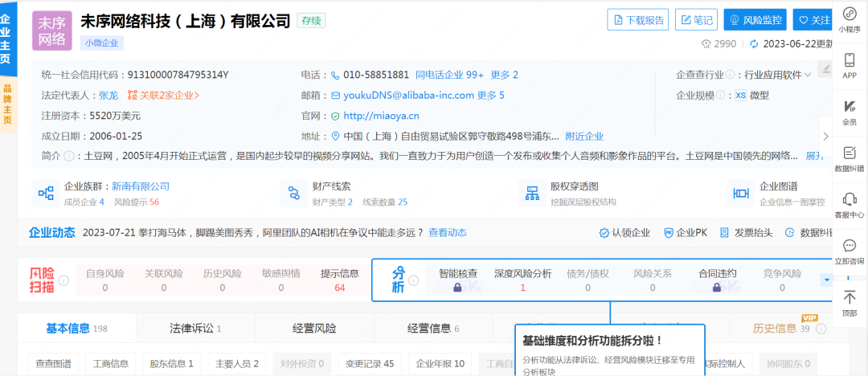Click the lock icon under 智能核查

[x=457, y=288]
